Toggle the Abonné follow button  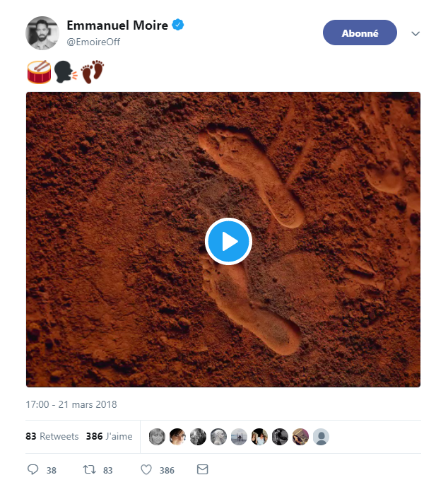[360, 33]
